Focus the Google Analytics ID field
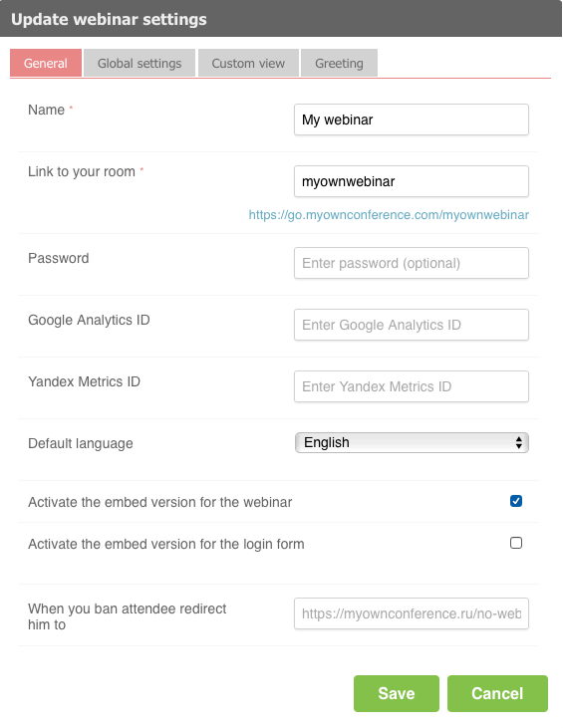The width and height of the screenshot is (563, 728). tap(412, 325)
